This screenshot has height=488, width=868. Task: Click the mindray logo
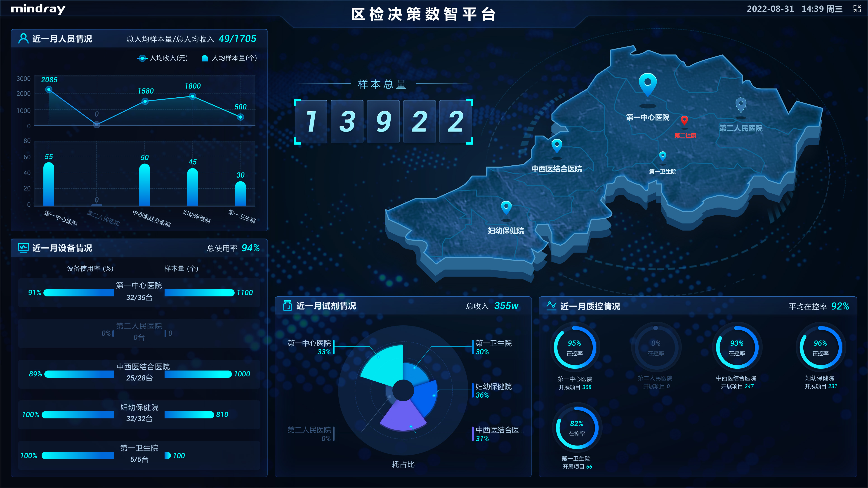coord(38,9)
